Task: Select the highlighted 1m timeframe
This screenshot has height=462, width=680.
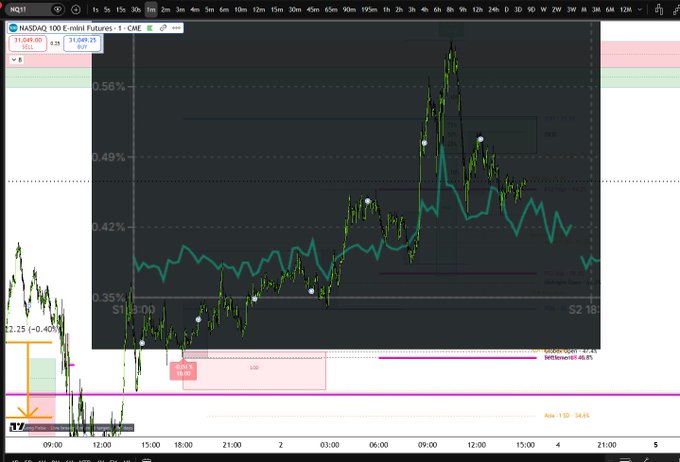Action: 151,9
